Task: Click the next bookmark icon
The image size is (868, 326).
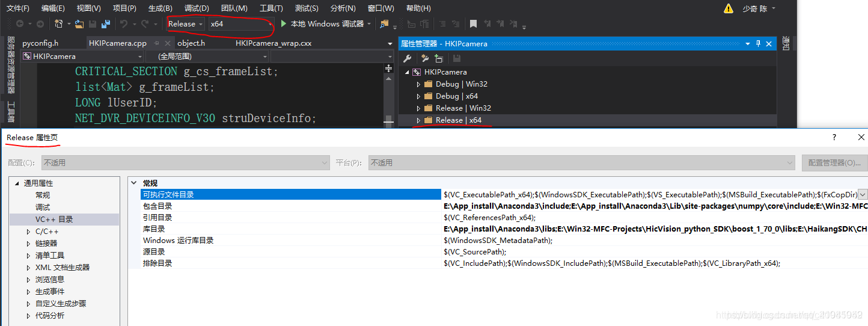Action: click(x=500, y=24)
